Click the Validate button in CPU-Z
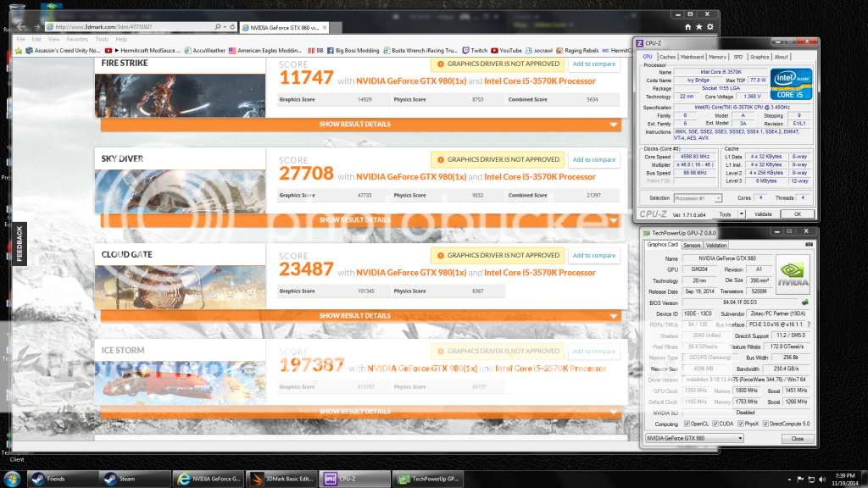Viewport: 868px width, 488px height. point(762,214)
